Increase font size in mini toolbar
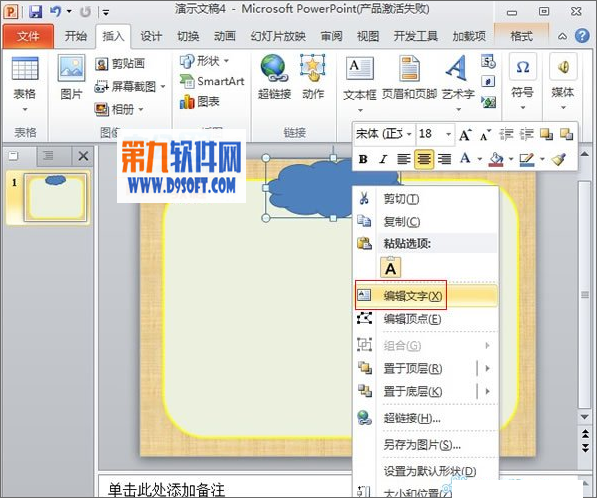Viewport: 597px width, 498px height. 465,135
